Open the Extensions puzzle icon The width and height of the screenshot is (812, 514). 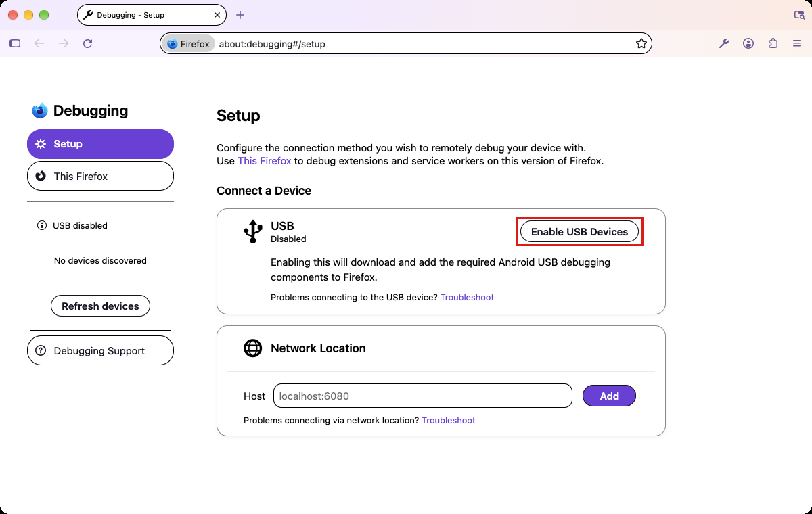773,43
